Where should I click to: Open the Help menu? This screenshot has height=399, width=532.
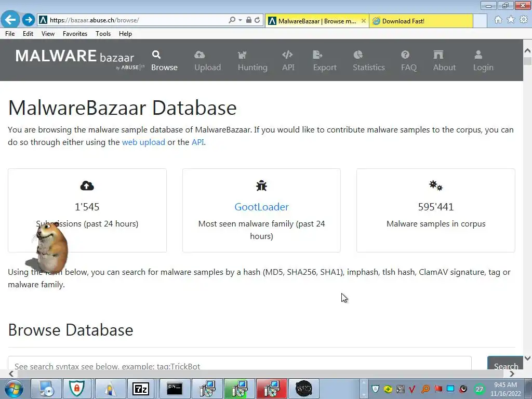125,34
